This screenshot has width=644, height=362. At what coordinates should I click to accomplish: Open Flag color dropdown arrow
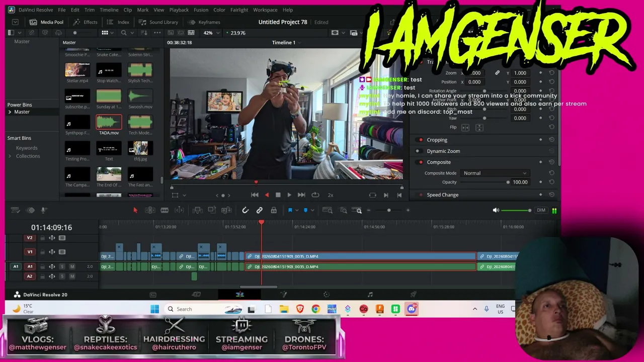pyautogui.click(x=297, y=211)
